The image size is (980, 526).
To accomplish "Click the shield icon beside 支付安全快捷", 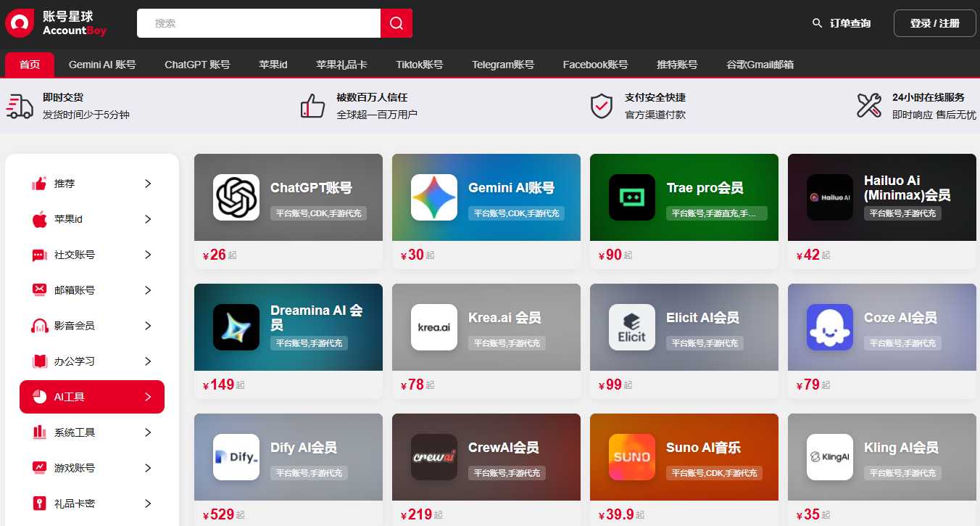I will point(602,106).
